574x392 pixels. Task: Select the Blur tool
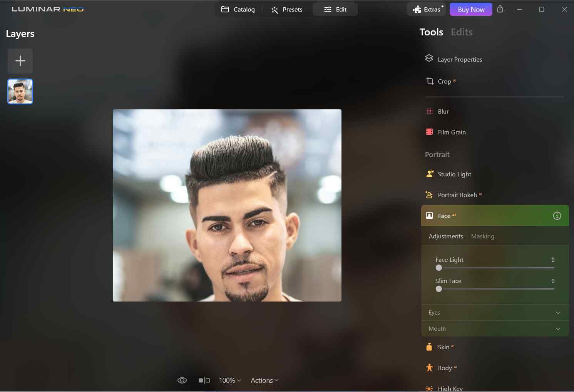pyautogui.click(x=443, y=111)
